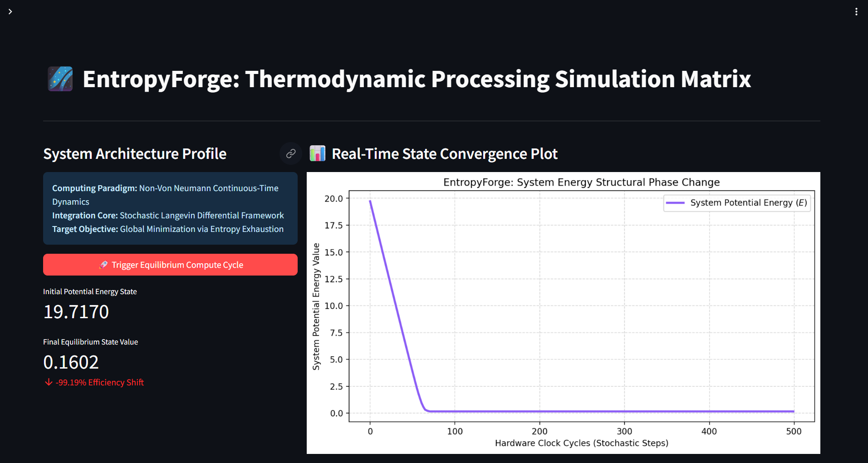Click the info box describing Computing Paradigm
Image resolution: width=868 pixels, height=463 pixels.
170,208
